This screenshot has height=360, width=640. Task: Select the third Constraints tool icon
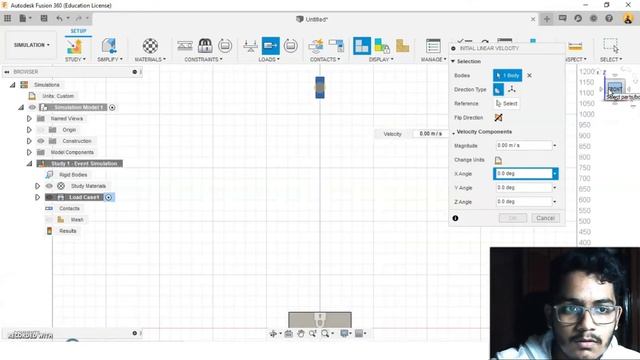225,46
